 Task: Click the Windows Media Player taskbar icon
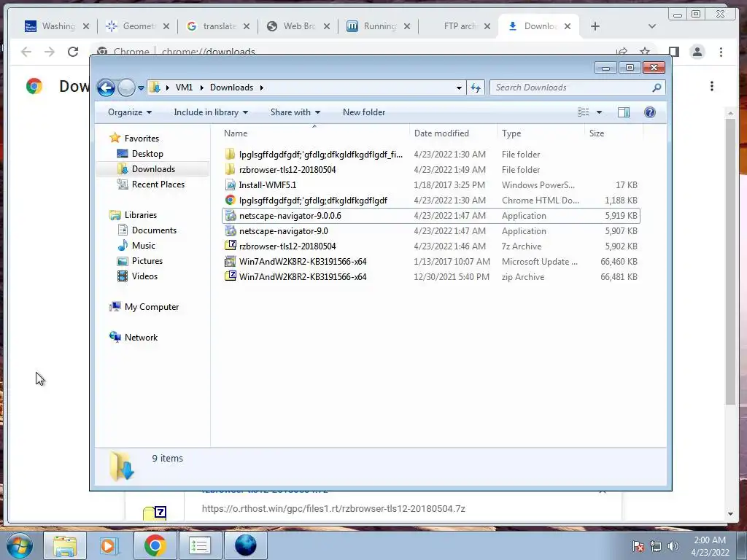point(108,545)
